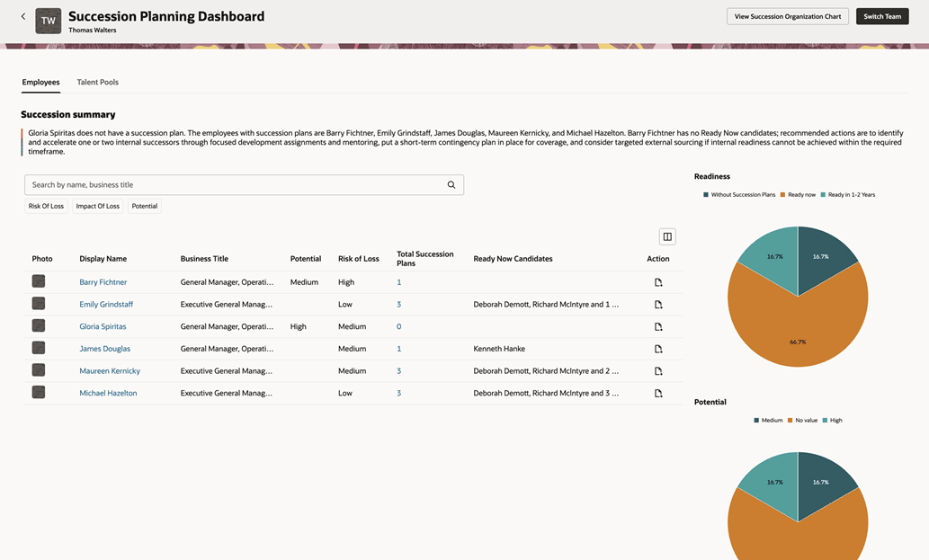Open James Douglas's profile link
Viewport: 929px width, 560px height.
[x=104, y=348]
